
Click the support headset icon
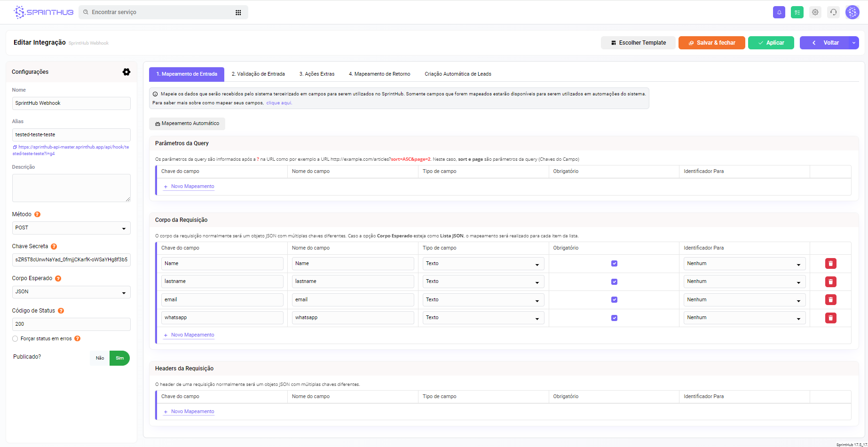point(833,12)
